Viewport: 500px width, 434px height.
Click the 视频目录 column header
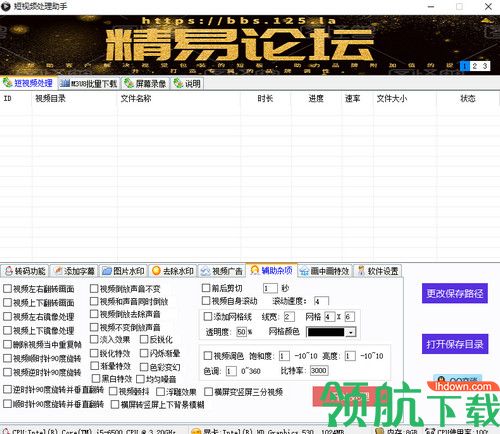(75, 98)
